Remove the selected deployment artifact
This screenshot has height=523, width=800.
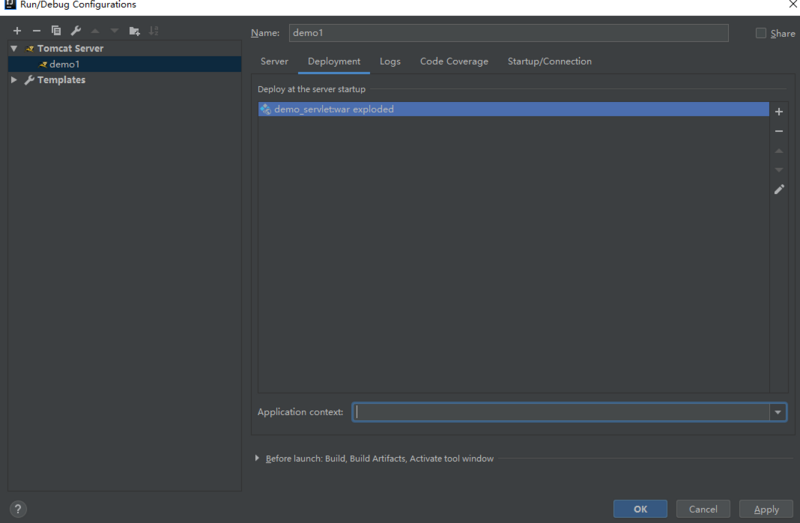pos(779,131)
